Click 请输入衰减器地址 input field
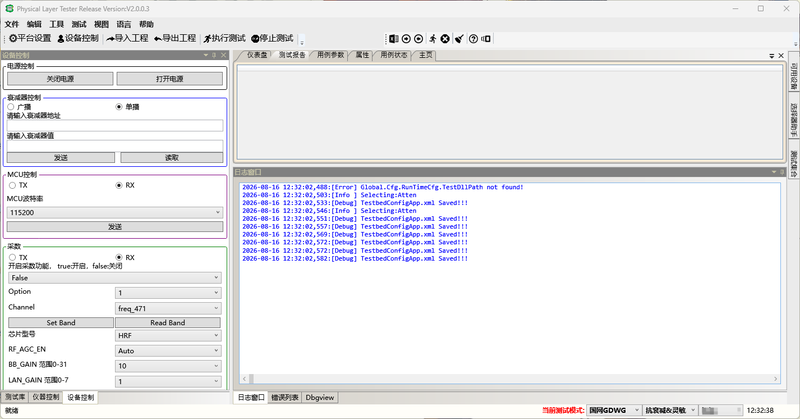The image size is (800, 419). click(115, 126)
